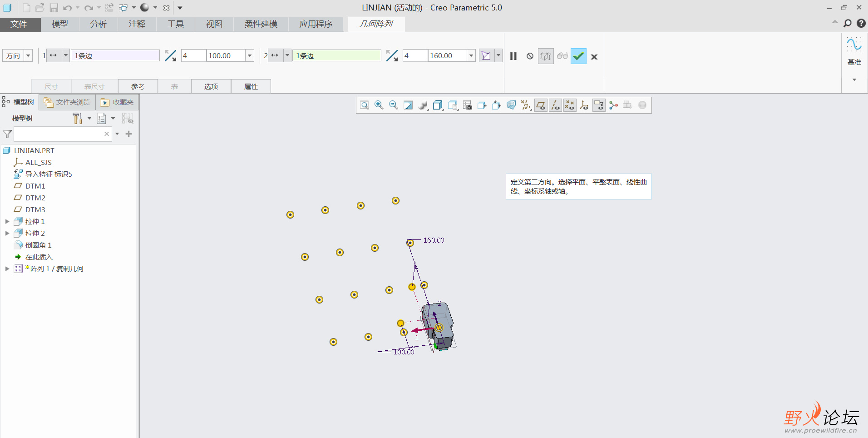868x438 pixels.
Task: Clear the model tree search field
Action: pos(107,134)
